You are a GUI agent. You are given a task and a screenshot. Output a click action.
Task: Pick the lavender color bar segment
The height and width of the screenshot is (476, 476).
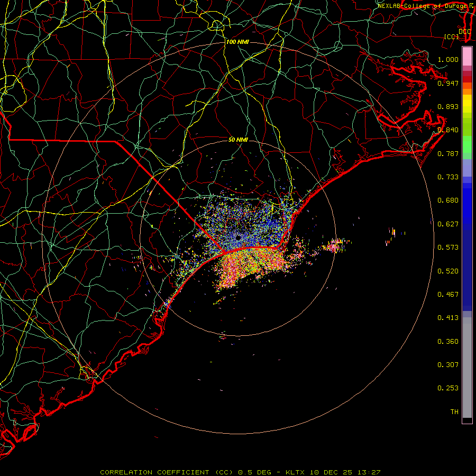pyautogui.click(x=467, y=168)
